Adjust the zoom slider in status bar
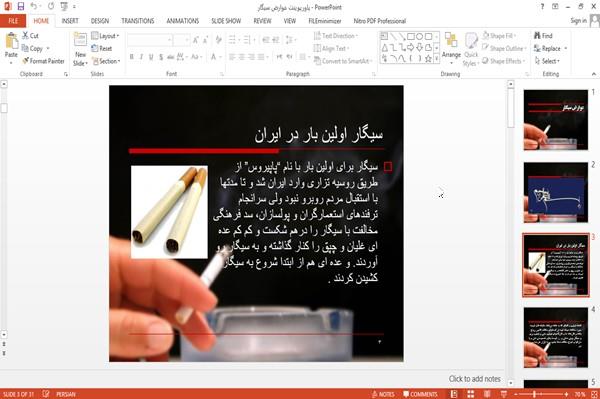This screenshot has width=600, height=399. coord(534,394)
